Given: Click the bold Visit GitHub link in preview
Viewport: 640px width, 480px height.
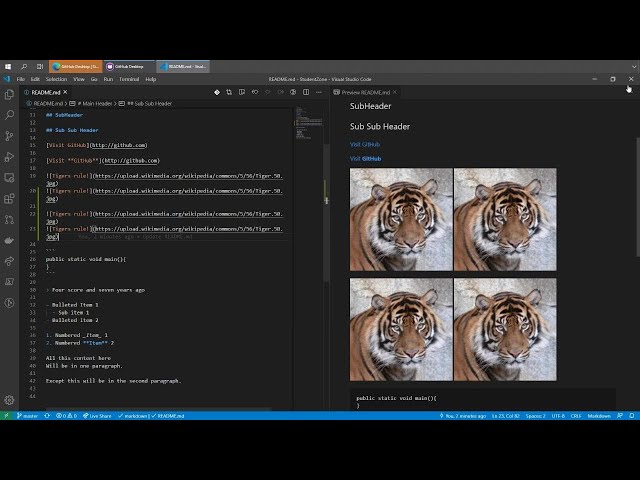Looking at the screenshot, I should (x=365, y=158).
